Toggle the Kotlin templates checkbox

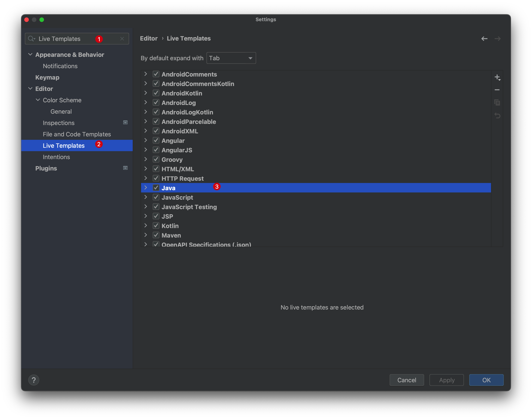click(x=156, y=226)
